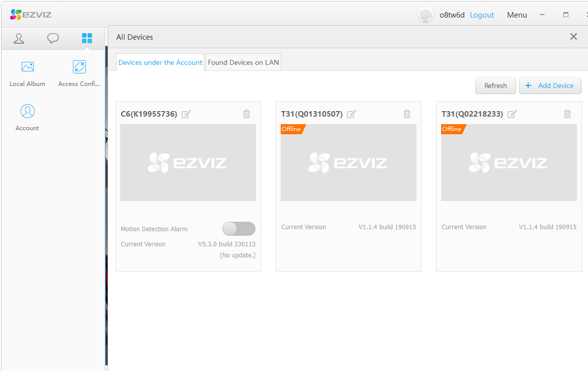This screenshot has height=371, width=588.
Task: Open Access Configuration settings
Action: 79,73
